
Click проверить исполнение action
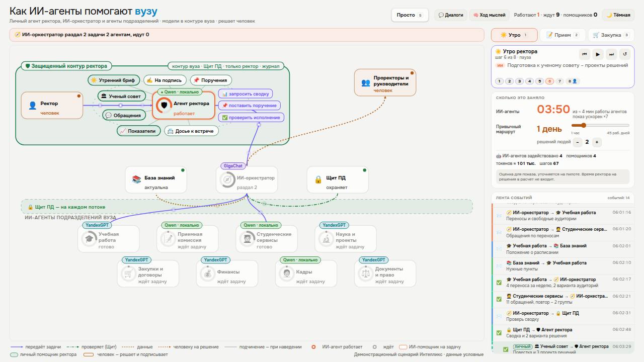click(x=251, y=118)
